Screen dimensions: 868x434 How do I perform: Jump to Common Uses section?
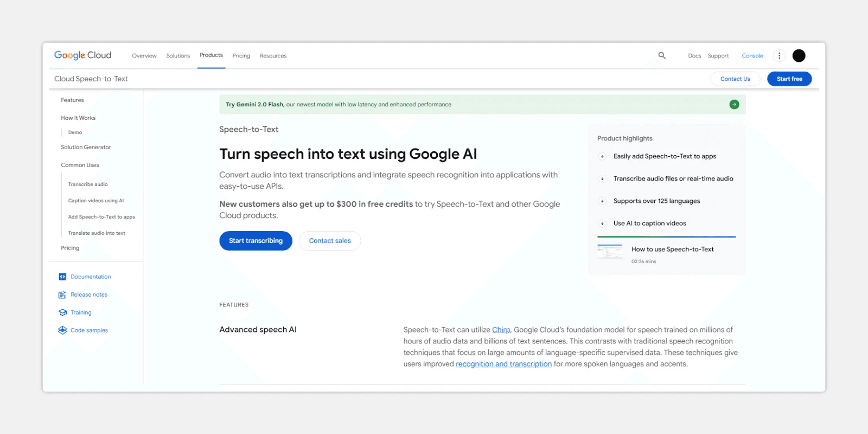(x=80, y=165)
